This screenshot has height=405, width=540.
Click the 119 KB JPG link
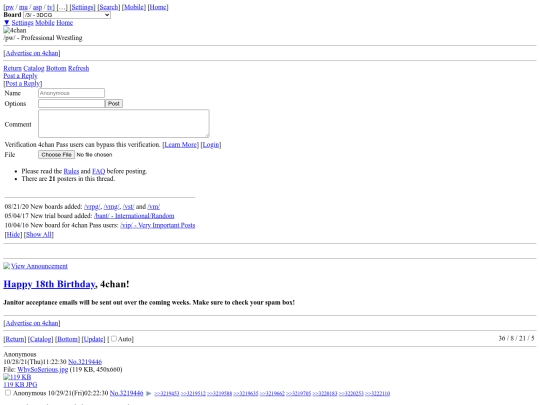20,385
